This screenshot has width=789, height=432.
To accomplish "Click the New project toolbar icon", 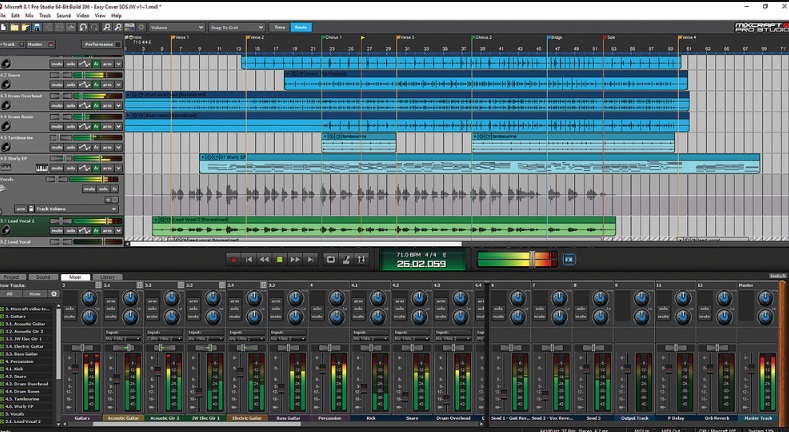I will coord(4,27).
